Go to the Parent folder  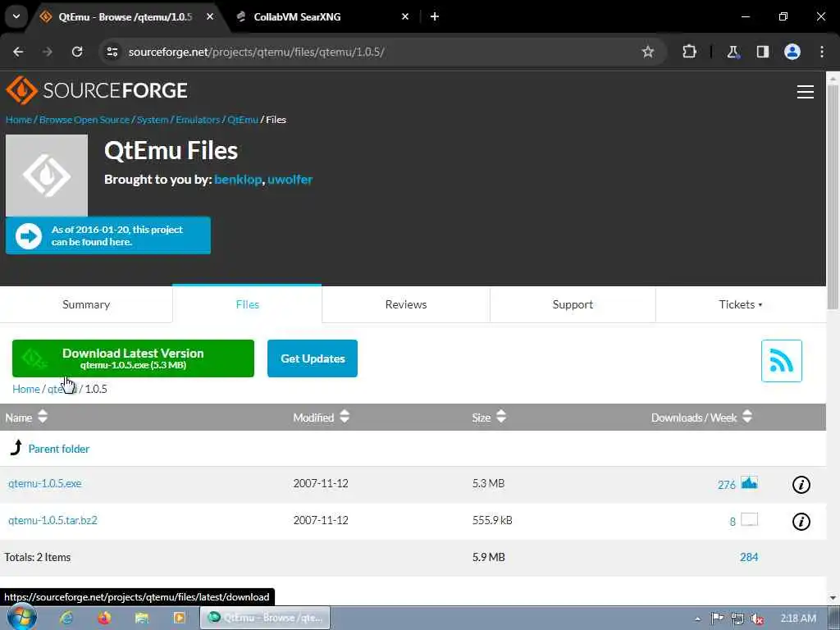(58, 449)
